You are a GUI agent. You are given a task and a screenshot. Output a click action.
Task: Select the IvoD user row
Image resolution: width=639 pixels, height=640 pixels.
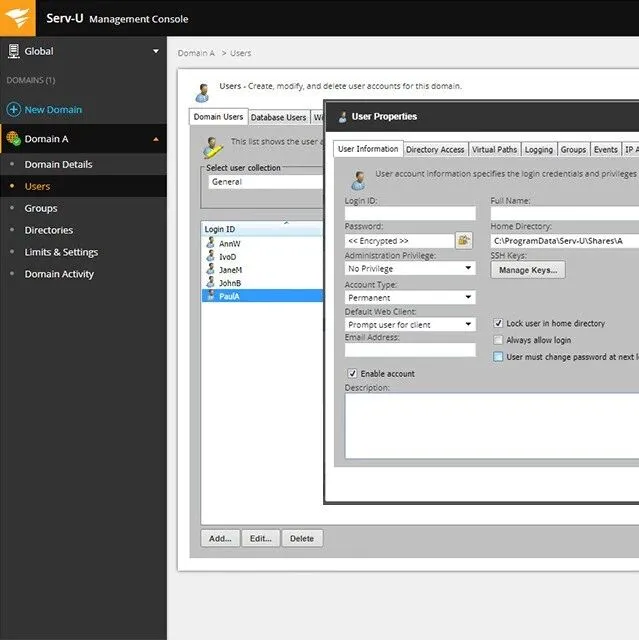point(262,256)
